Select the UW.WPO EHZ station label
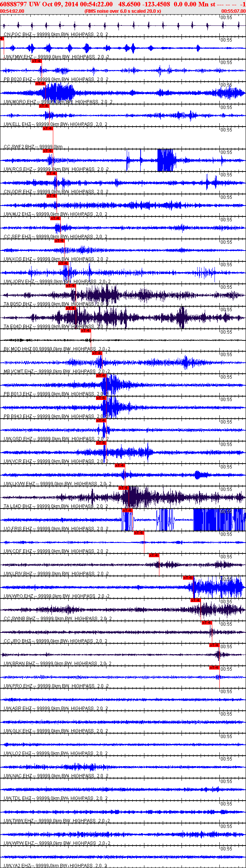Screen dimensions: 246x868 [57, 596]
